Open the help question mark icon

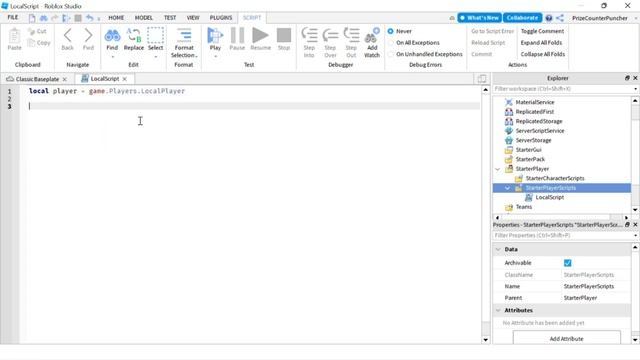click(x=549, y=18)
